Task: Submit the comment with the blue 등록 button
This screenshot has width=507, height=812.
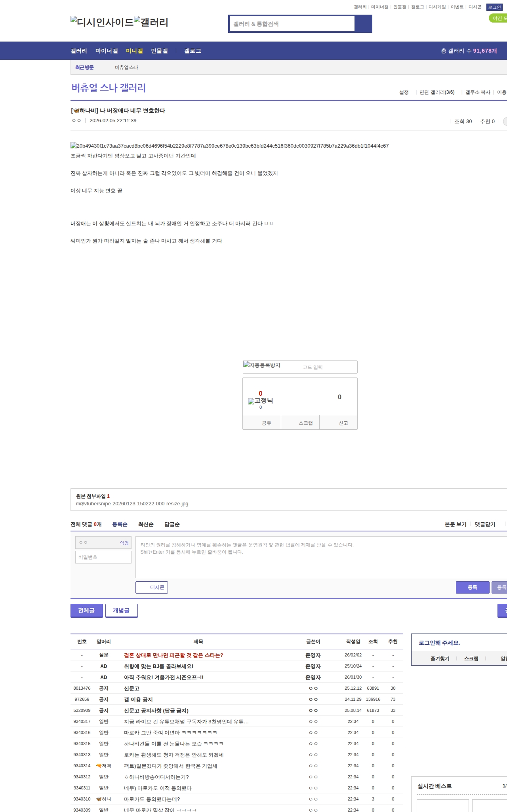Action: click(x=473, y=587)
